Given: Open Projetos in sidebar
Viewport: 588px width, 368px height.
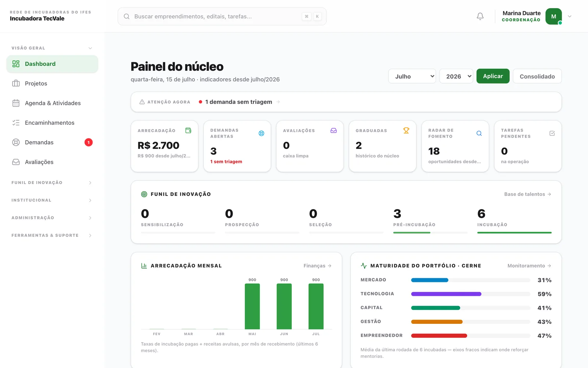Looking at the screenshot, I should pyautogui.click(x=52, y=84).
